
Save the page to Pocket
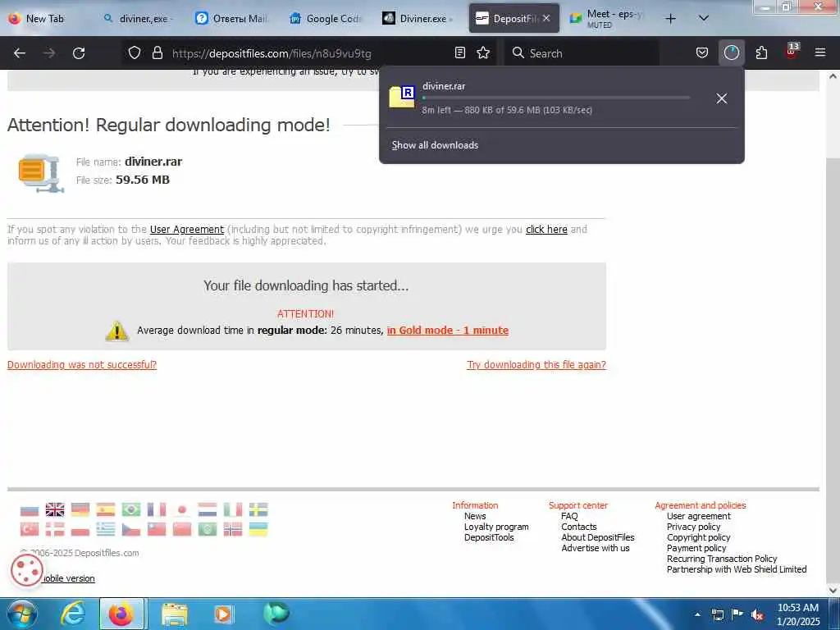[x=702, y=52]
